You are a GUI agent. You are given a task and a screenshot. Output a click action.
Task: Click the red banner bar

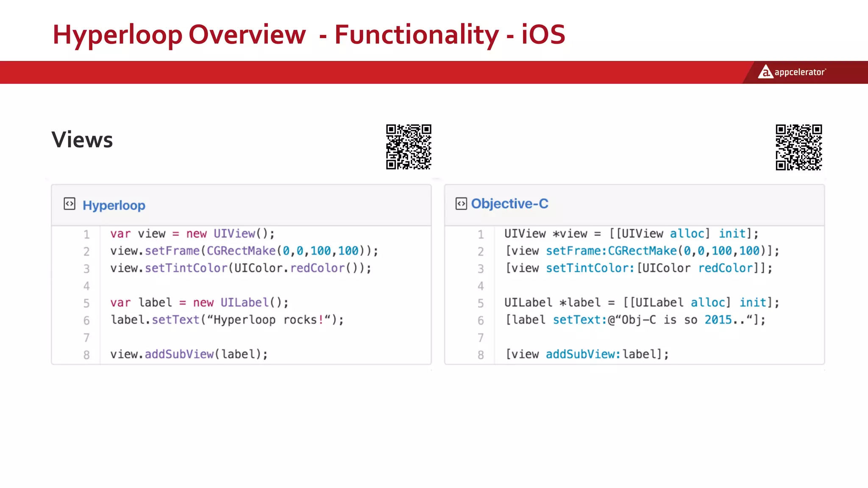click(x=339, y=72)
